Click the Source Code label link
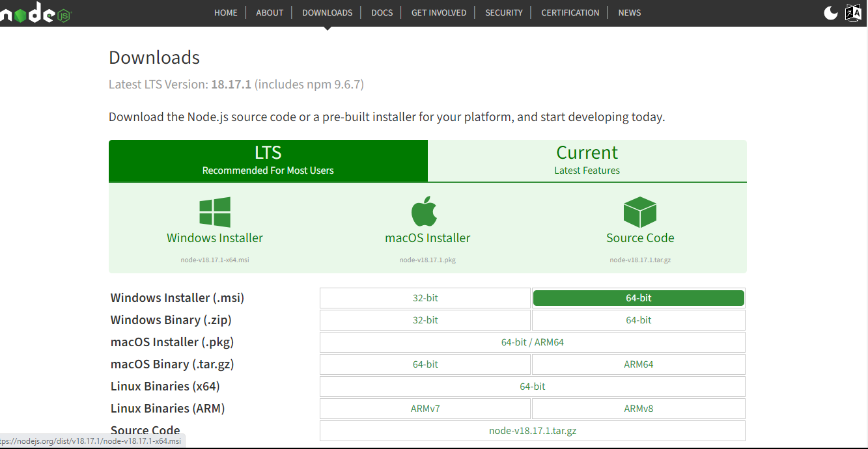 (640, 238)
